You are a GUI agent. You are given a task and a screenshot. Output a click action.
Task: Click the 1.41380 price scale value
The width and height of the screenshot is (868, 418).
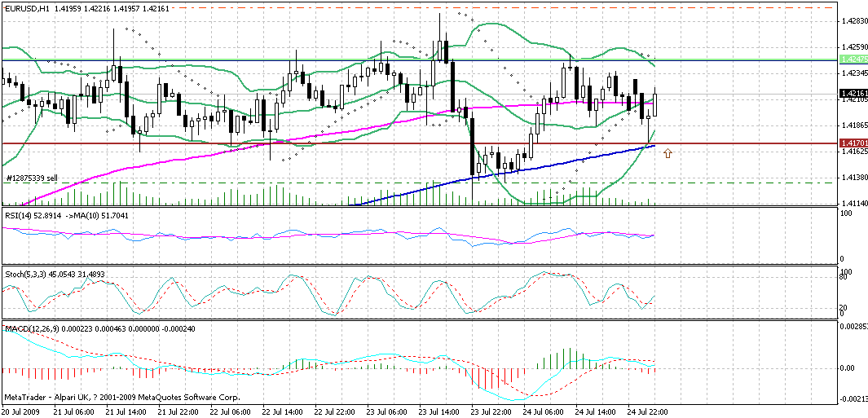(854, 177)
